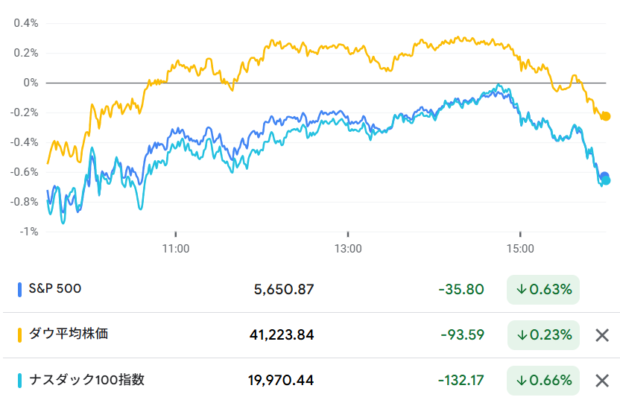
Task: Click the Dow price 41,223.84
Action: click(x=282, y=335)
